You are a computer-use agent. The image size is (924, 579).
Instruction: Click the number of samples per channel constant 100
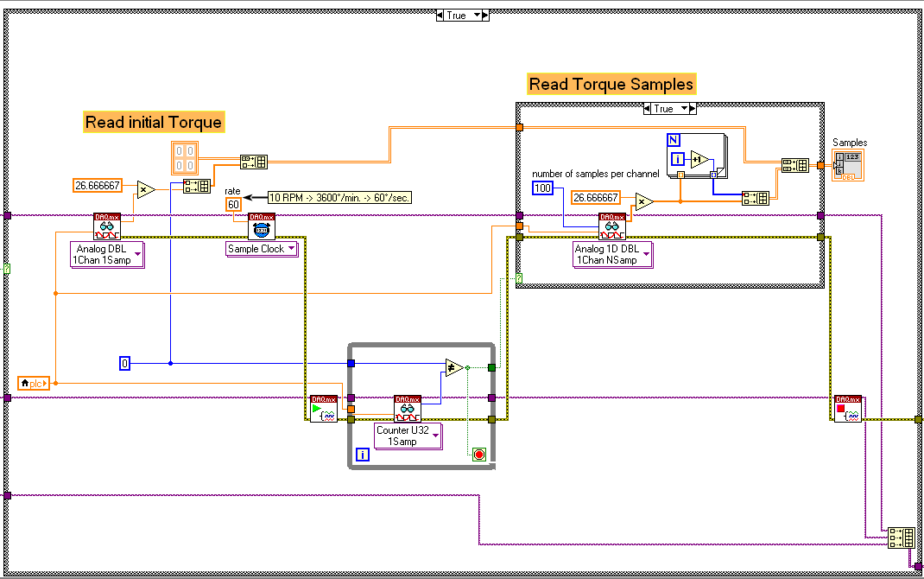pos(542,188)
